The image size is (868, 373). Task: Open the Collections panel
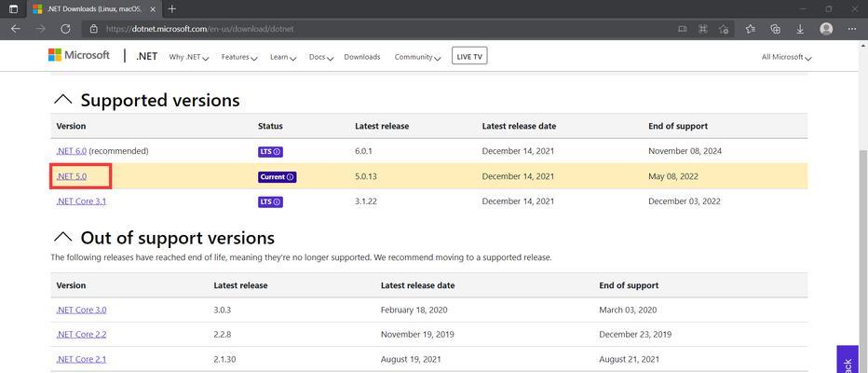(776, 29)
